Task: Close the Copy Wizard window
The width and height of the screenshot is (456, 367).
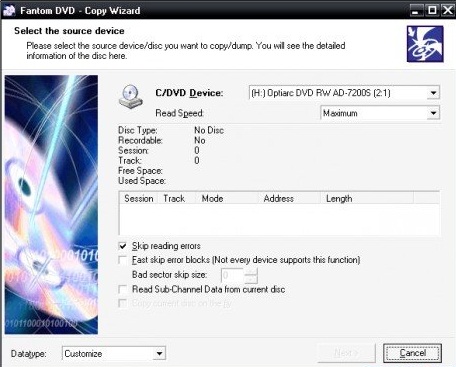Action: pyautogui.click(x=448, y=10)
